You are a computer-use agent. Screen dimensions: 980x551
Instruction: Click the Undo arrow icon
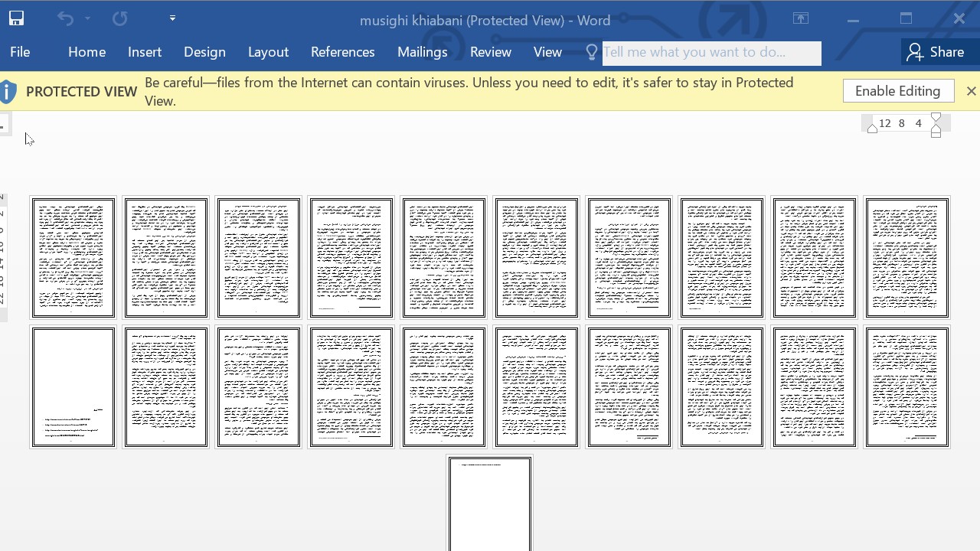[66, 18]
